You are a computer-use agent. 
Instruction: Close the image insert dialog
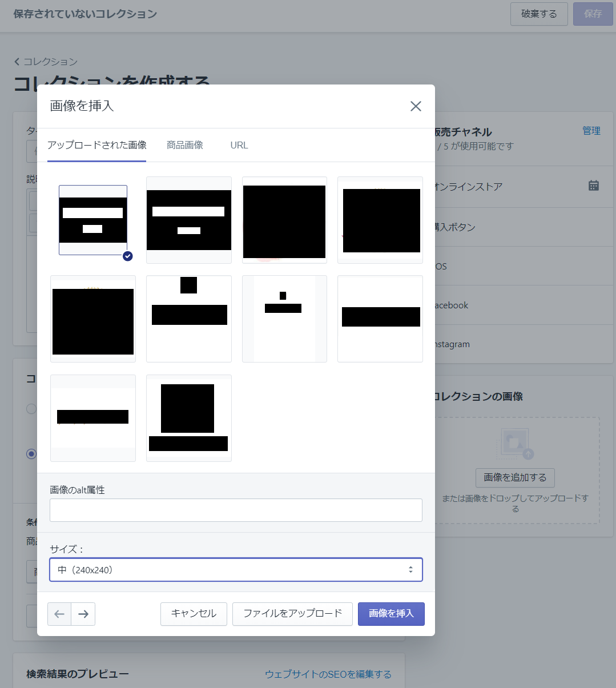(416, 106)
